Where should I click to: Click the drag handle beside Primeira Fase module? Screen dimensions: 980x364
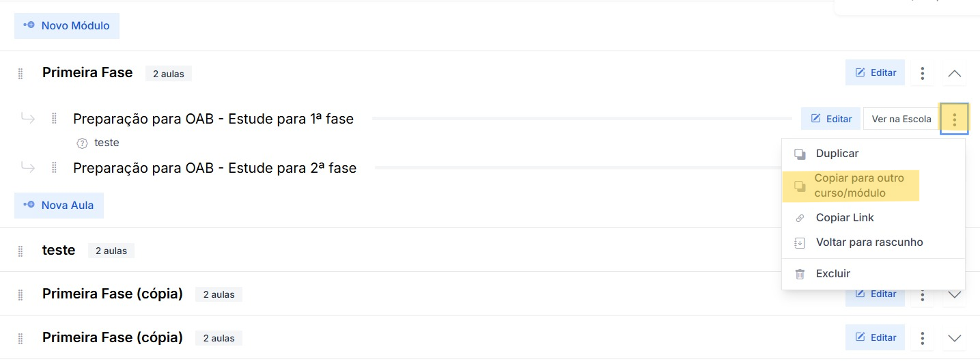(x=20, y=74)
